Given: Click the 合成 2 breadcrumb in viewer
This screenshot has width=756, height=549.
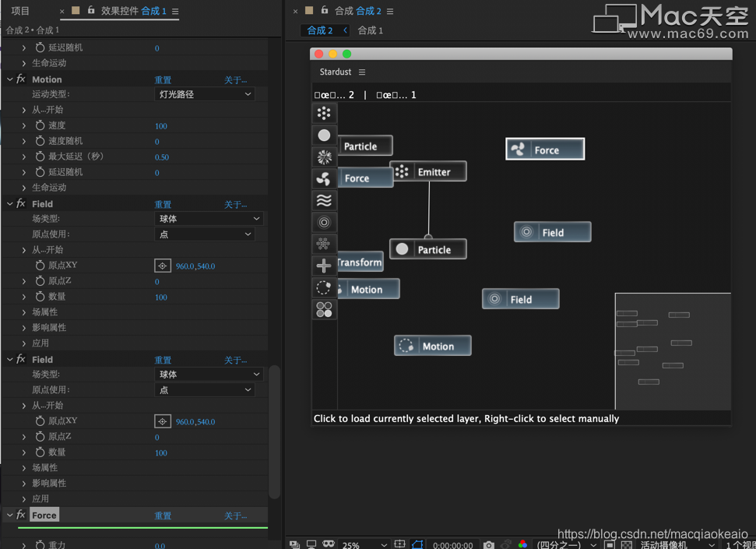Looking at the screenshot, I should (x=320, y=30).
